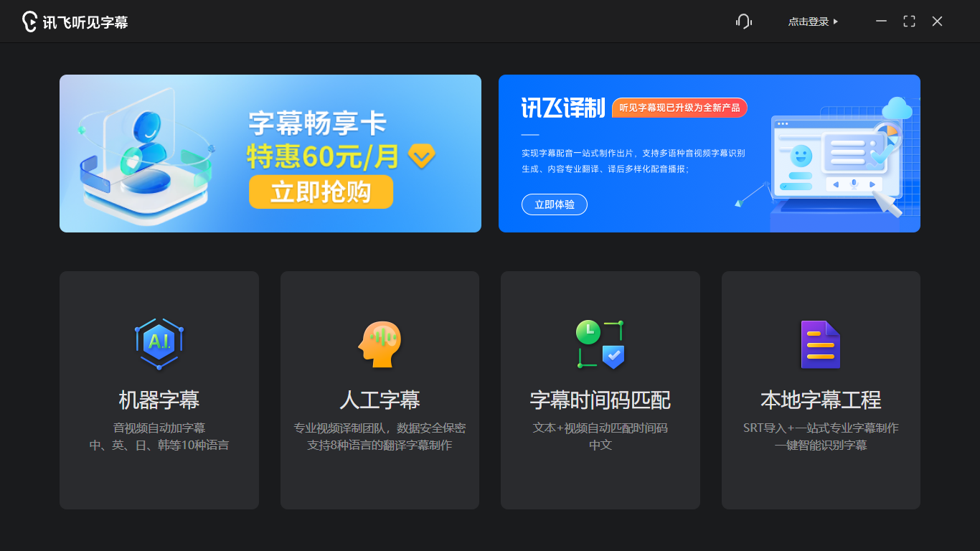Click 一键智能识别字幕 text
The height and width of the screenshot is (551, 980).
coord(821,446)
